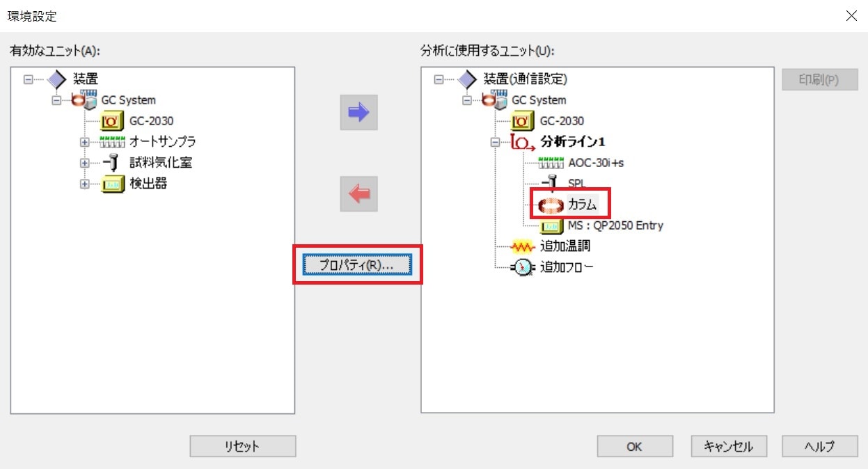
Task: Collapse GC System in the right tree
Action: 467,100
